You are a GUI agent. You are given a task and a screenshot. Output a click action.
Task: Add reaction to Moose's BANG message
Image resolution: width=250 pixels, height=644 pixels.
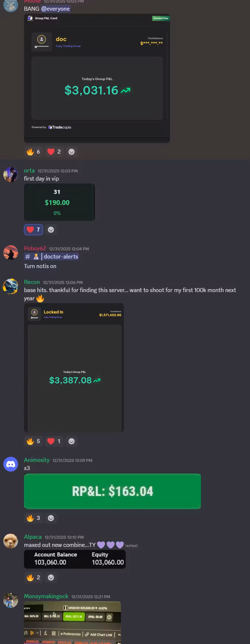[72, 152]
